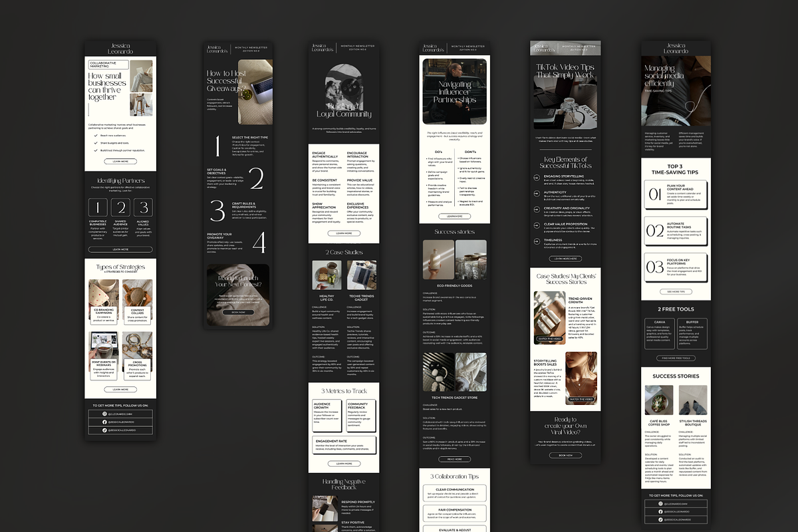Click Read More under Tech Trends Gadget Store story
Screen dimensions: 798x532
455,459
